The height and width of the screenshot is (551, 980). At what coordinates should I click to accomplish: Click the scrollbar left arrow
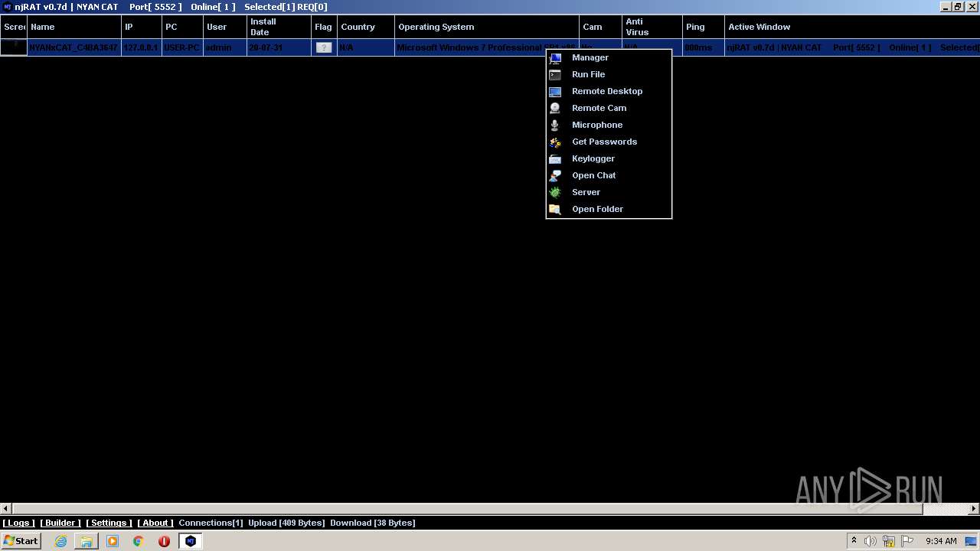pyautogui.click(x=5, y=508)
